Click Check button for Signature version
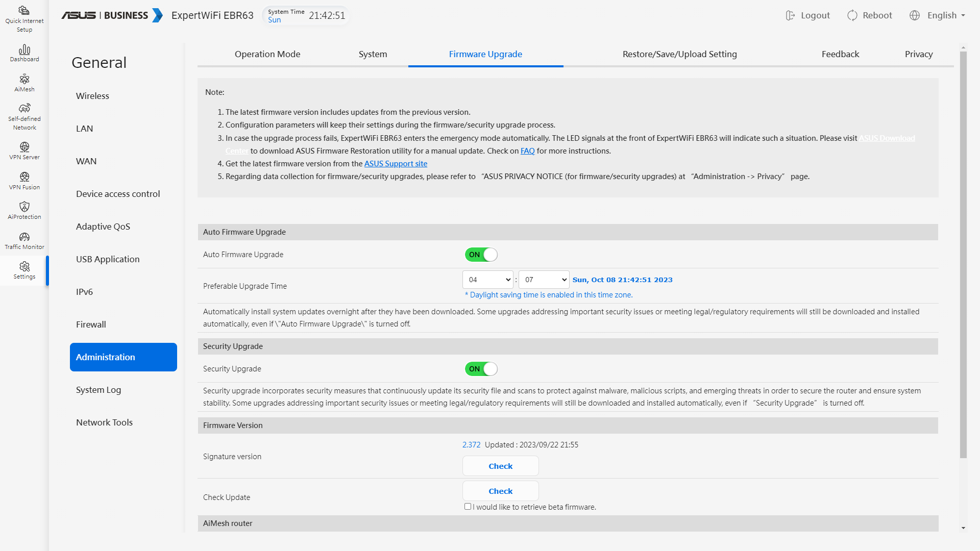The image size is (980, 551). pos(500,466)
